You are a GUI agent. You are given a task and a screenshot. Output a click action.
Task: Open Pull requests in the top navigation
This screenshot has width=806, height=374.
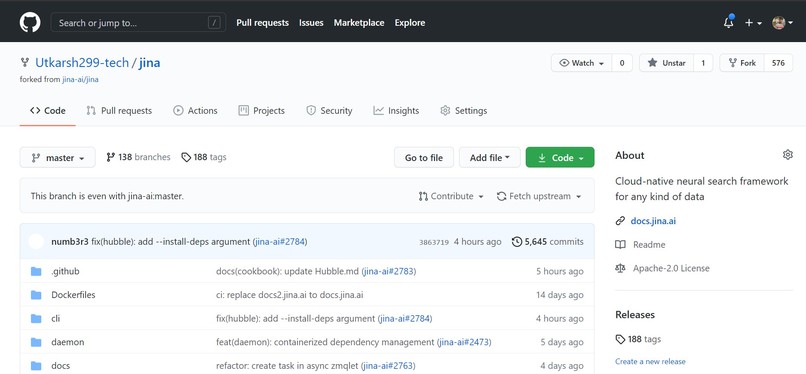(x=262, y=23)
